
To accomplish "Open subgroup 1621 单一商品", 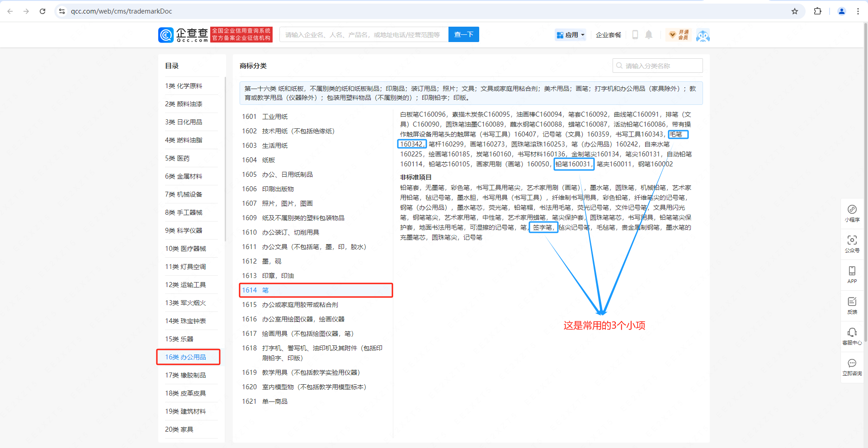I will 316,401.
